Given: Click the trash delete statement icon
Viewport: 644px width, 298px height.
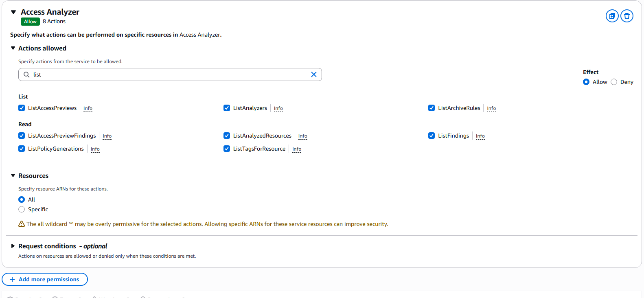Looking at the screenshot, I should 627,16.
